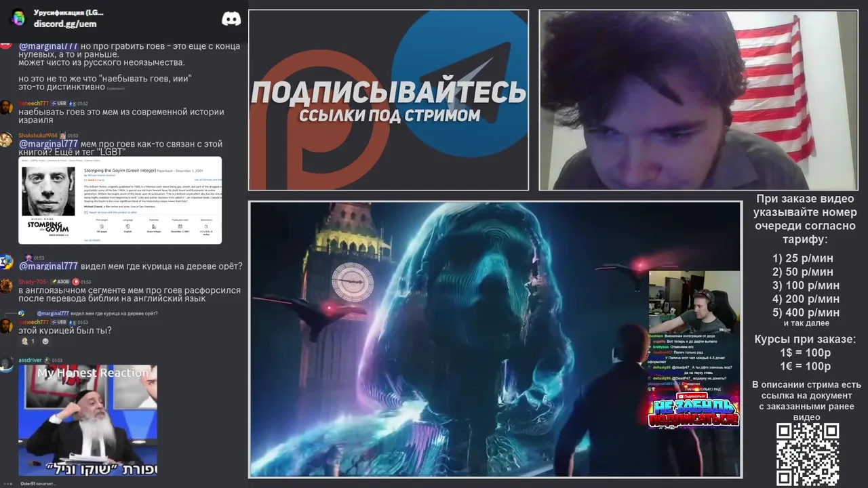Click the Oster51 typing indicator
This screenshot has width=868, height=488.
[38, 483]
